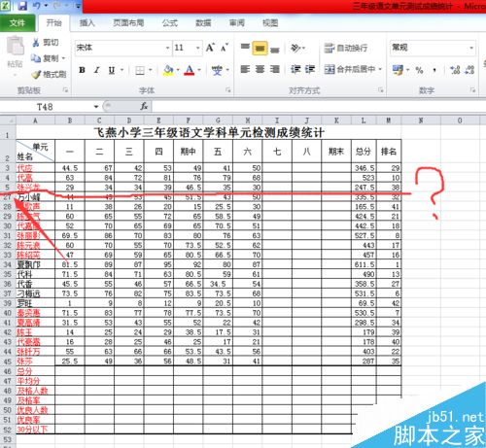Click the Increase Decimal icon

coord(455,70)
